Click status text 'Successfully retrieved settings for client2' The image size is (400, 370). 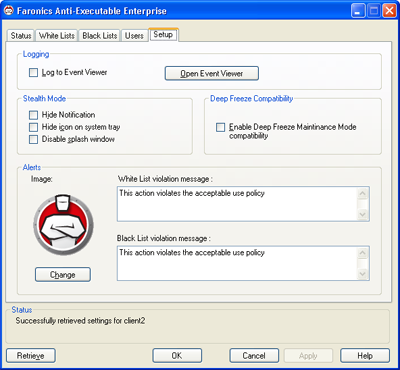80,321
